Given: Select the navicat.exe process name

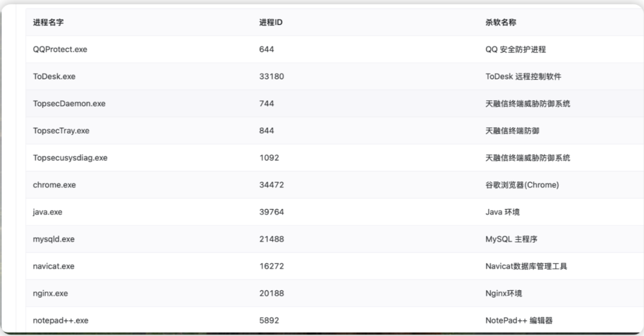Looking at the screenshot, I should (x=54, y=267).
